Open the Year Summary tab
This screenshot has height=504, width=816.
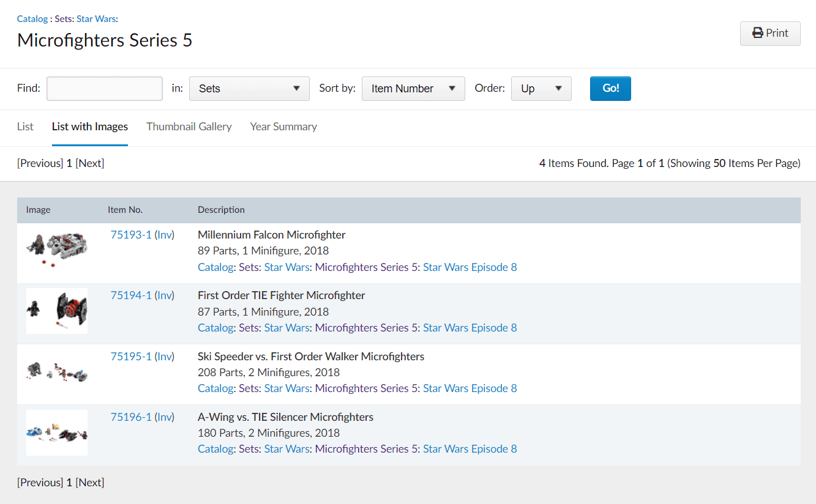283,127
